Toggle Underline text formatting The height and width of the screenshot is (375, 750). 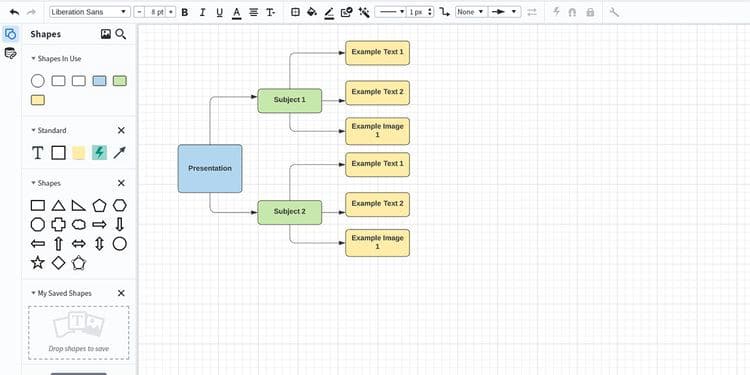coord(219,12)
